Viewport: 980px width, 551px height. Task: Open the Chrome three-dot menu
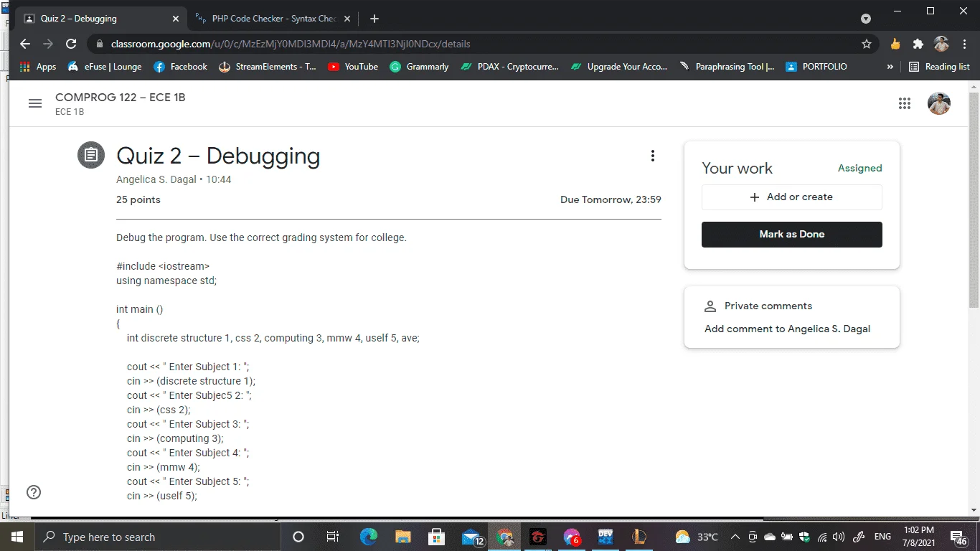(x=964, y=44)
